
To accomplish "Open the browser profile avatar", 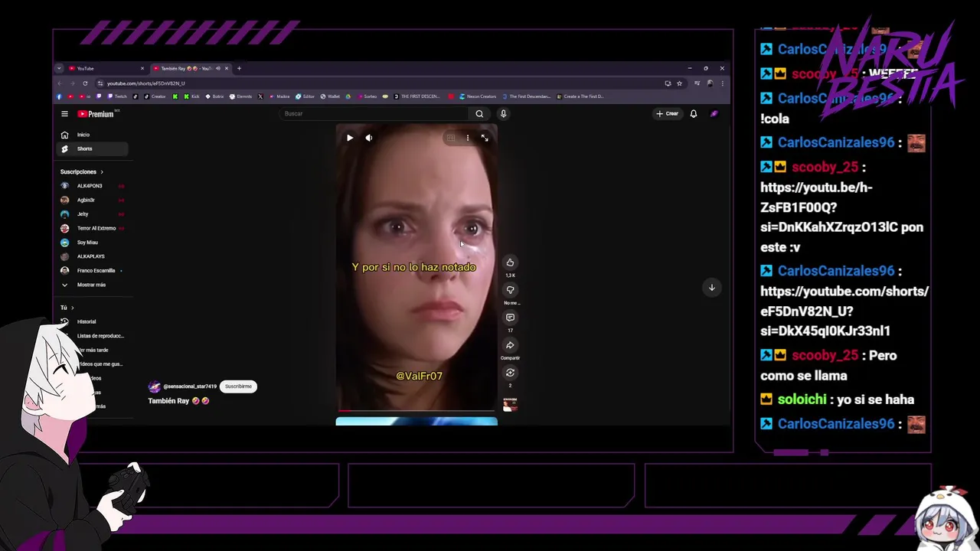I will (710, 83).
